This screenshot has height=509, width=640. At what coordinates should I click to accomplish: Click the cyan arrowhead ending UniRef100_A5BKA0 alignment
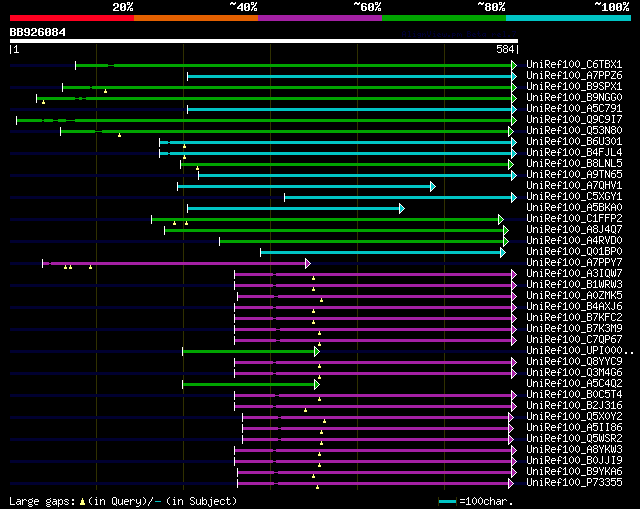pos(402,209)
